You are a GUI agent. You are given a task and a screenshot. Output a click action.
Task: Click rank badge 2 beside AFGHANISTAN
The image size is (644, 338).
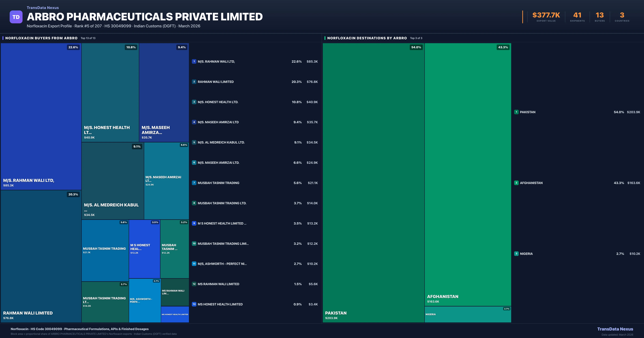point(516,183)
